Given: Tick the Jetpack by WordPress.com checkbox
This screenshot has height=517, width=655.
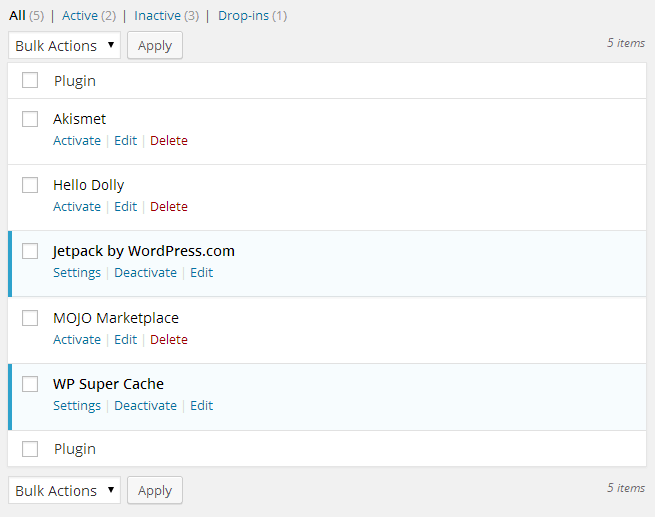Looking at the screenshot, I should (x=30, y=251).
